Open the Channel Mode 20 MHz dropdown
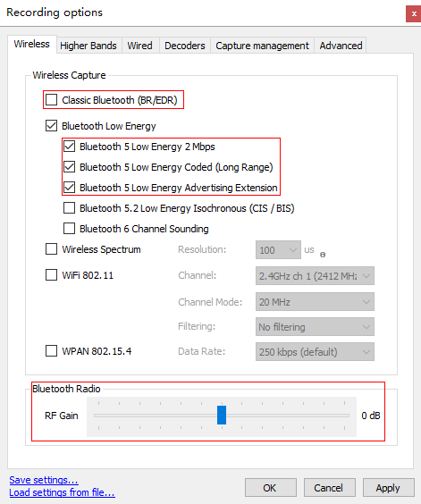 click(x=315, y=301)
